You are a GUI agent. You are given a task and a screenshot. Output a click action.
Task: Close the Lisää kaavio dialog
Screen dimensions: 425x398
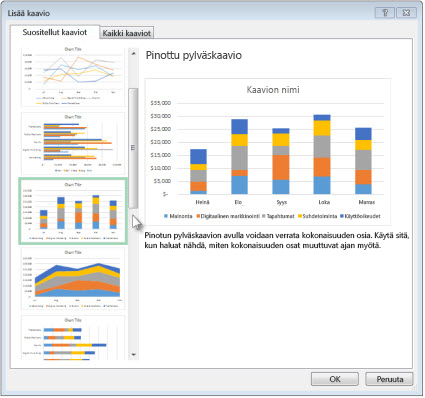[406, 13]
